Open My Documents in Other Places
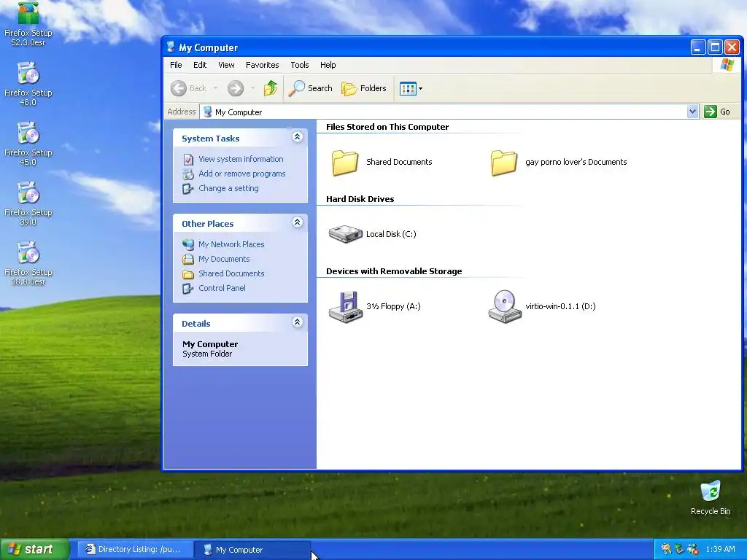Image resolution: width=747 pixels, height=560 pixels. pyautogui.click(x=224, y=259)
